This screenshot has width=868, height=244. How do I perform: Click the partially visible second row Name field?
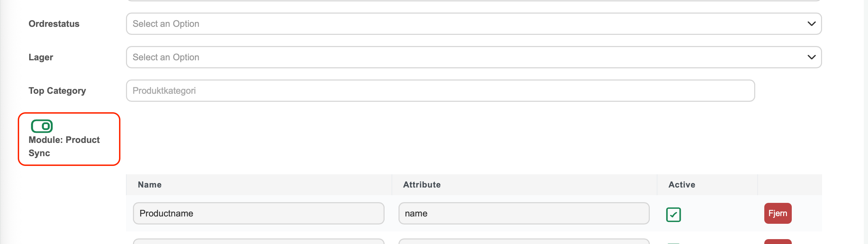(259, 241)
